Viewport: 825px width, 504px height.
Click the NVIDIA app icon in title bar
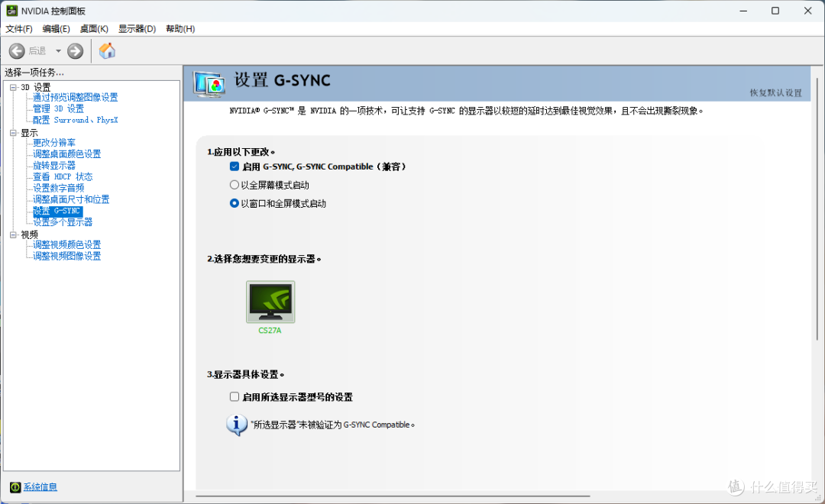(x=11, y=11)
